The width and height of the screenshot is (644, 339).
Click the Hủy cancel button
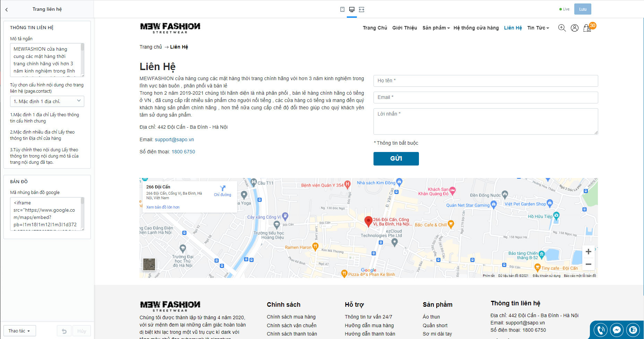click(x=82, y=331)
